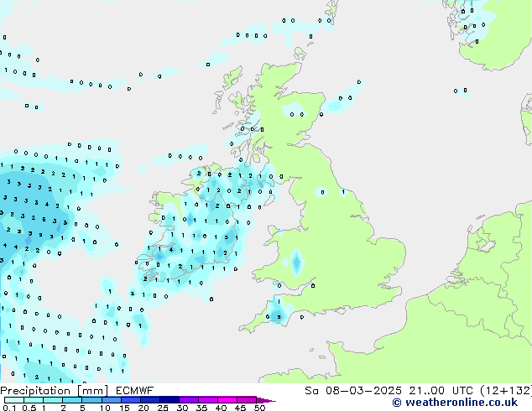Select the 10–15 mm legend color
This screenshot has height=411, width=532.
pyautogui.click(x=111, y=400)
